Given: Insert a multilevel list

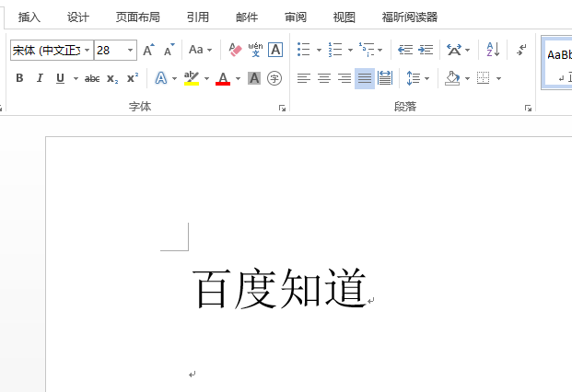Looking at the screenshot, I should click(x=367, y=50).
